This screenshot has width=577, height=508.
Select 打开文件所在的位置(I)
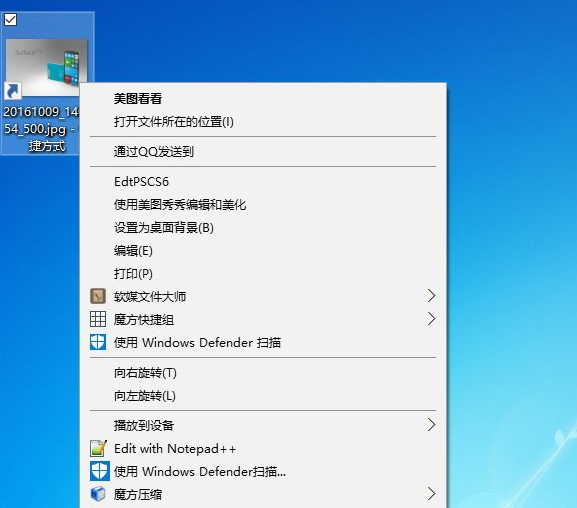click(173, 121)
